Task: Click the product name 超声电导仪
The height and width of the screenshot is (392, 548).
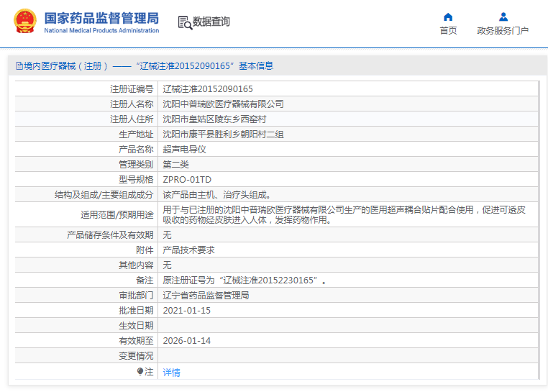Action: coord(184,150)
